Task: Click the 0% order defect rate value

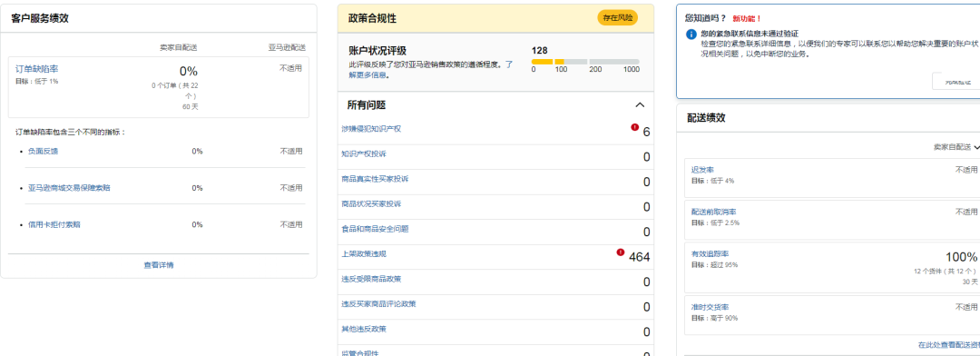Action: click(x=188, y=72)
